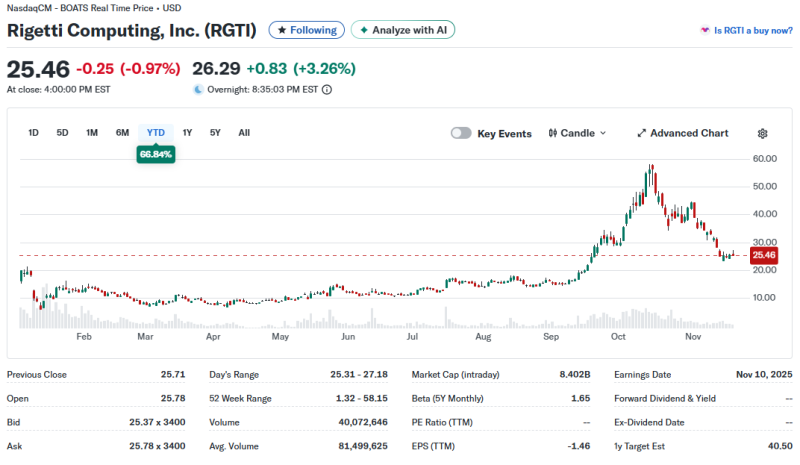Open 'Is RGTI a buy now?' link
This screenshot has height=465, width=800.
pyautogui.click(x=753, y=31)
